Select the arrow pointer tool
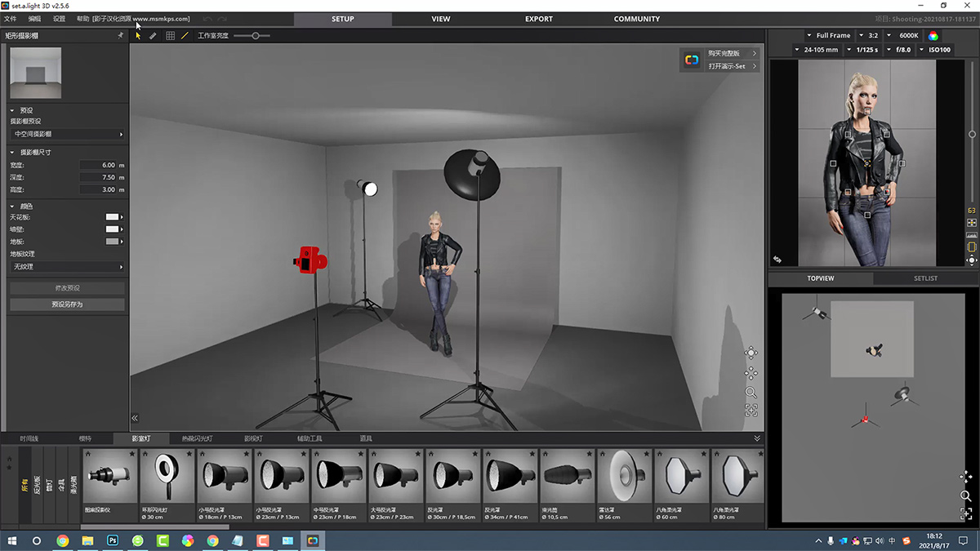The image size is (980, 551). [x=138, y=36]
